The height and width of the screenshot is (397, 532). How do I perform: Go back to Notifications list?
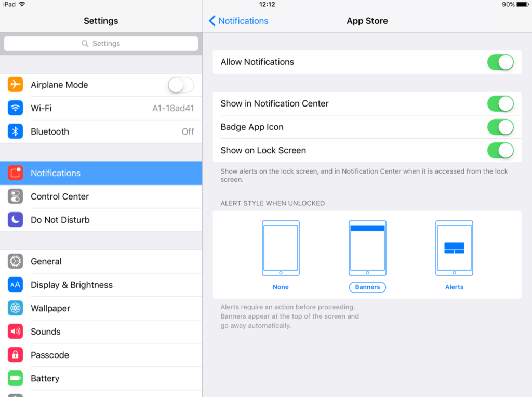coord(238,21)
